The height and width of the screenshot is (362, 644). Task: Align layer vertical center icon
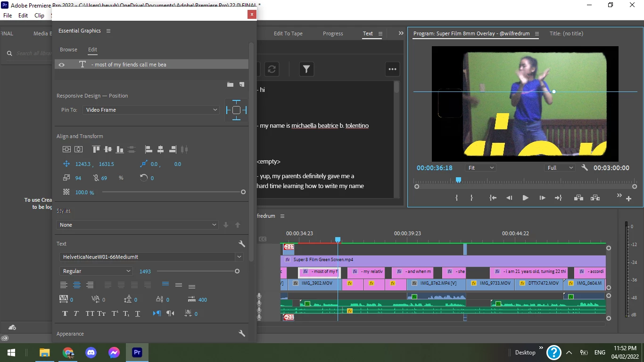pos(108,149)
